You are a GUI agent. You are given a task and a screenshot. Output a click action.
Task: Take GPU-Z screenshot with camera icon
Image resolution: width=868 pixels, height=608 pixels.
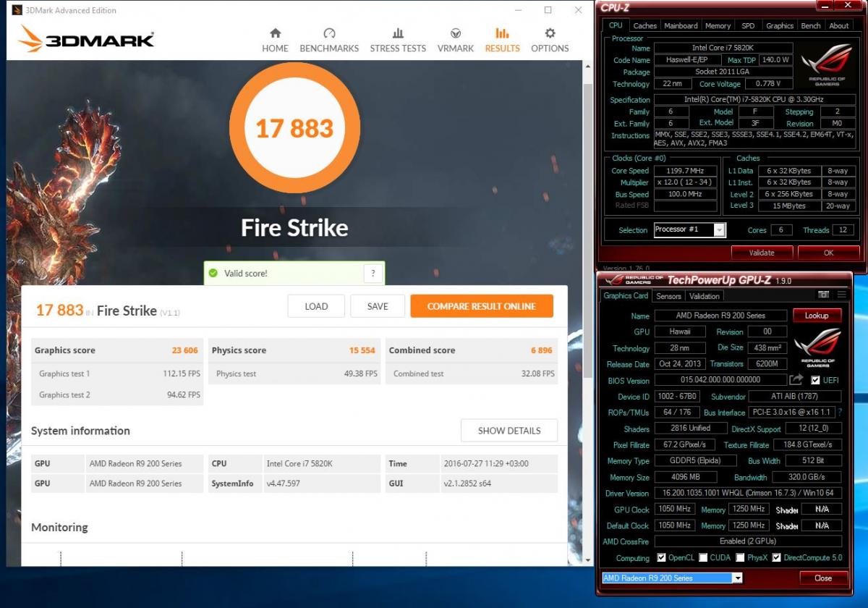point(823,295)
